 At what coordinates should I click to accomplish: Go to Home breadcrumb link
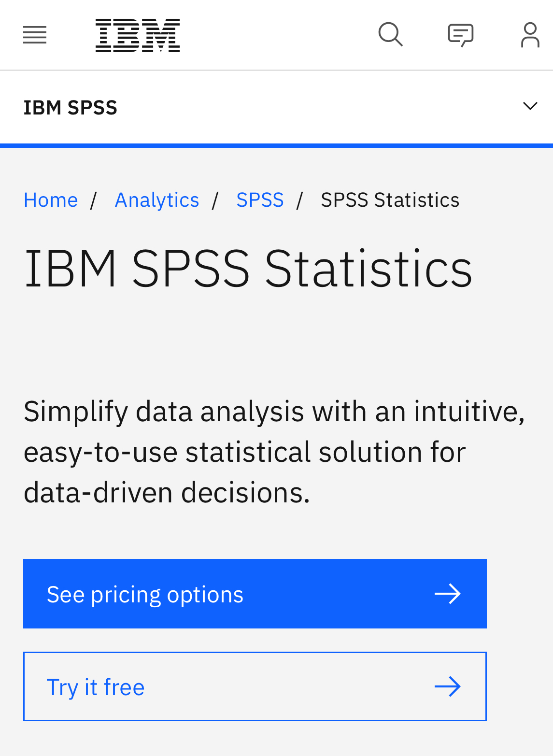click(x=51, y=200)
